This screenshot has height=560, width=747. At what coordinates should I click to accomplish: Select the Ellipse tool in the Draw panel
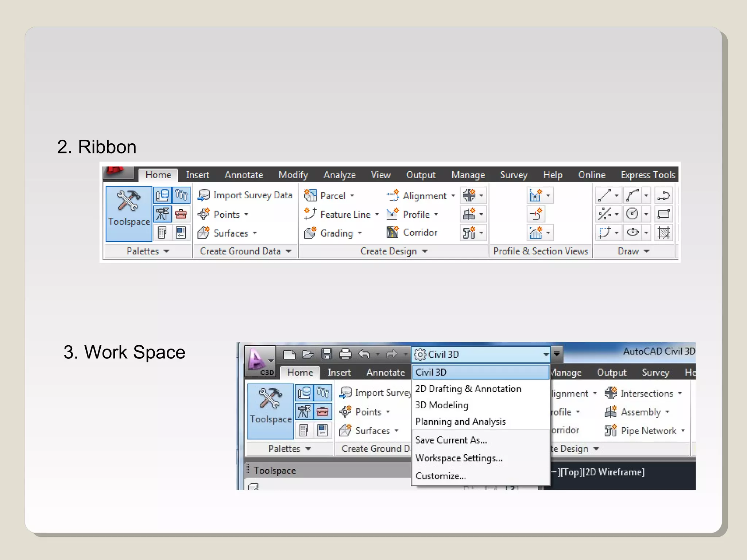[633, 233]
